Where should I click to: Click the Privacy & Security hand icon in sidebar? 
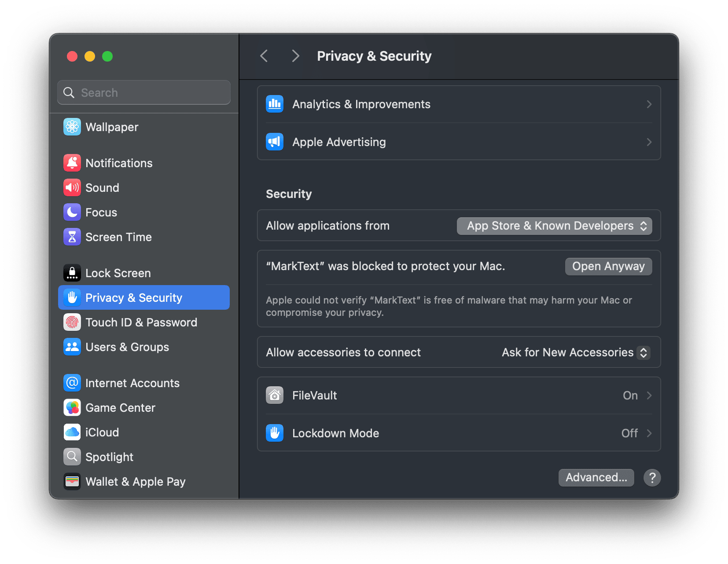pyautogui.click(x=72, y=298)
